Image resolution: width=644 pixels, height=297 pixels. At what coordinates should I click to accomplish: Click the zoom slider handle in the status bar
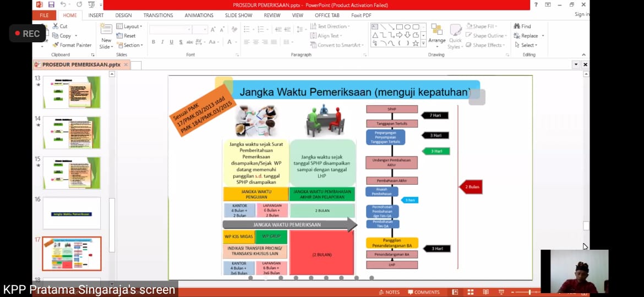click(531, 292)
